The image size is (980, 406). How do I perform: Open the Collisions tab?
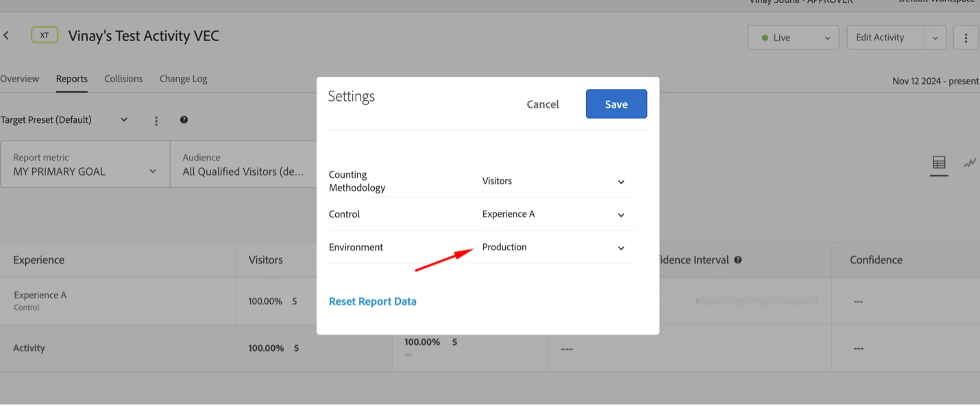point(123,79)
